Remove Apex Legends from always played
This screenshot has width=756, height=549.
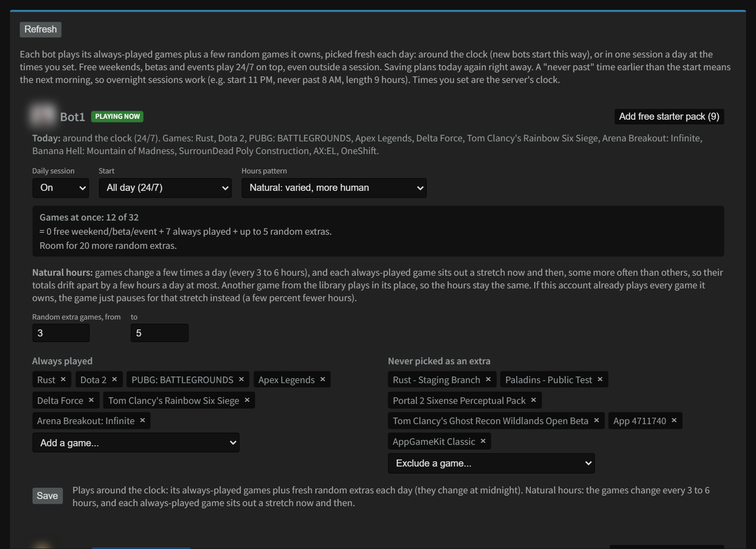323,379
